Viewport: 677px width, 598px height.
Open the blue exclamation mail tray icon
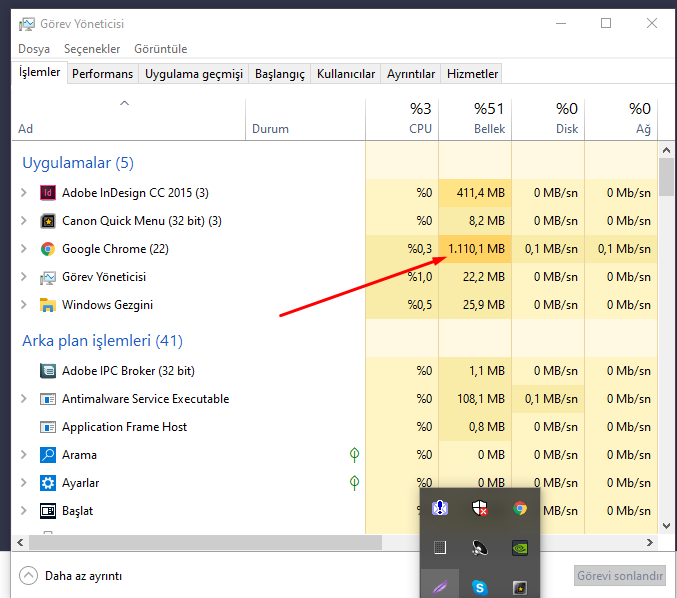coord(440,508)
